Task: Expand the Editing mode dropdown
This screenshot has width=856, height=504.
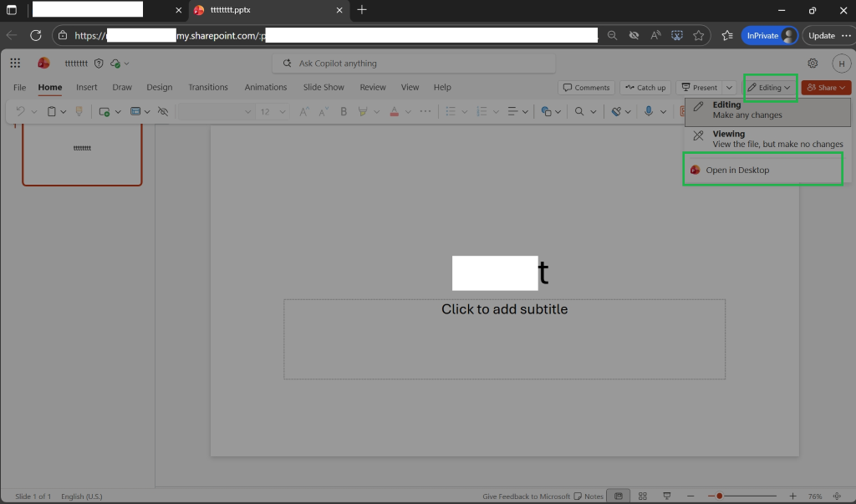Action: click(x=770, y=88)
